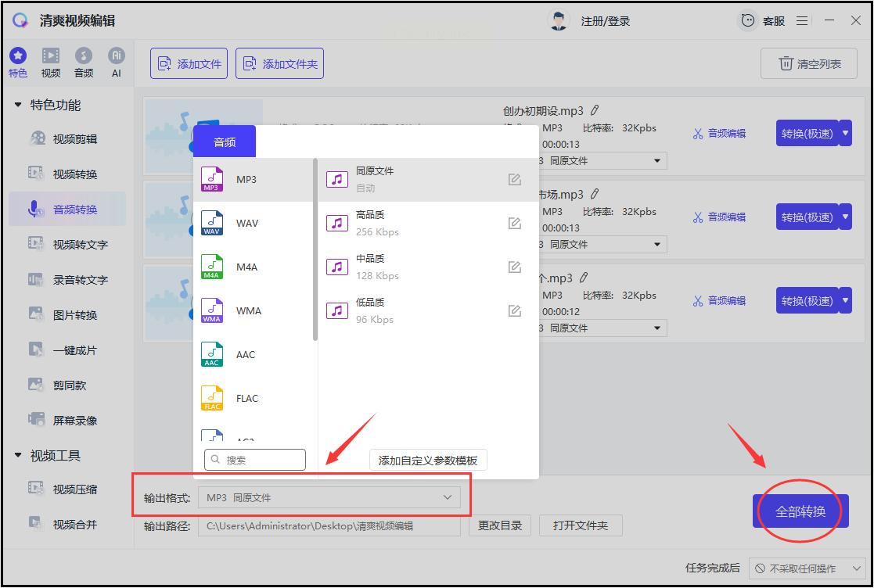Edit the 高品质 preset parameters icon
Image resolution: width=874 pixels, height=588 pixels.
coord(515,224)
